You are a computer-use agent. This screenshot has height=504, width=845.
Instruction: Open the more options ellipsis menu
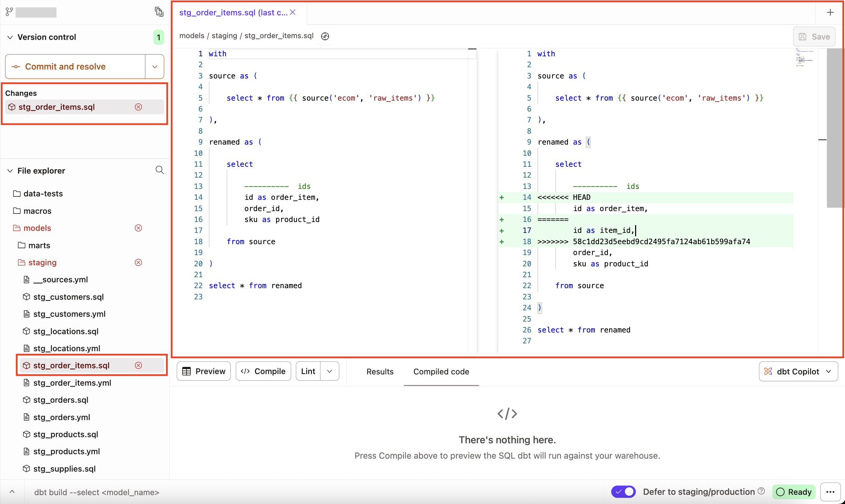point(831,492)
